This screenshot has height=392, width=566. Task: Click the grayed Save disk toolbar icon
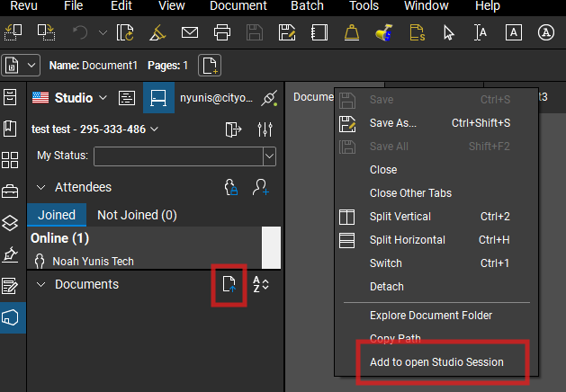[x=255, y=33]
